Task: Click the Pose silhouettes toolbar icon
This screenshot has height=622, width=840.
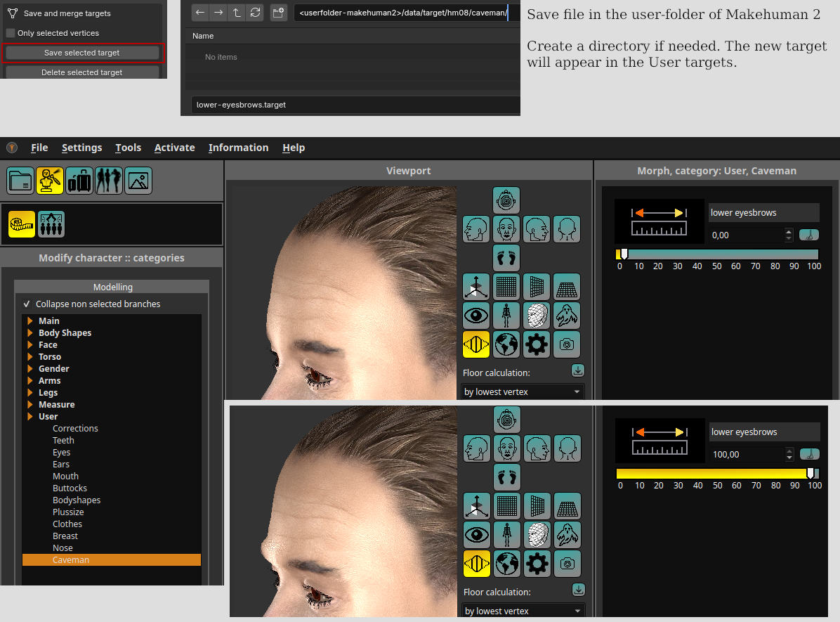Action: click(x=109, y=181)
